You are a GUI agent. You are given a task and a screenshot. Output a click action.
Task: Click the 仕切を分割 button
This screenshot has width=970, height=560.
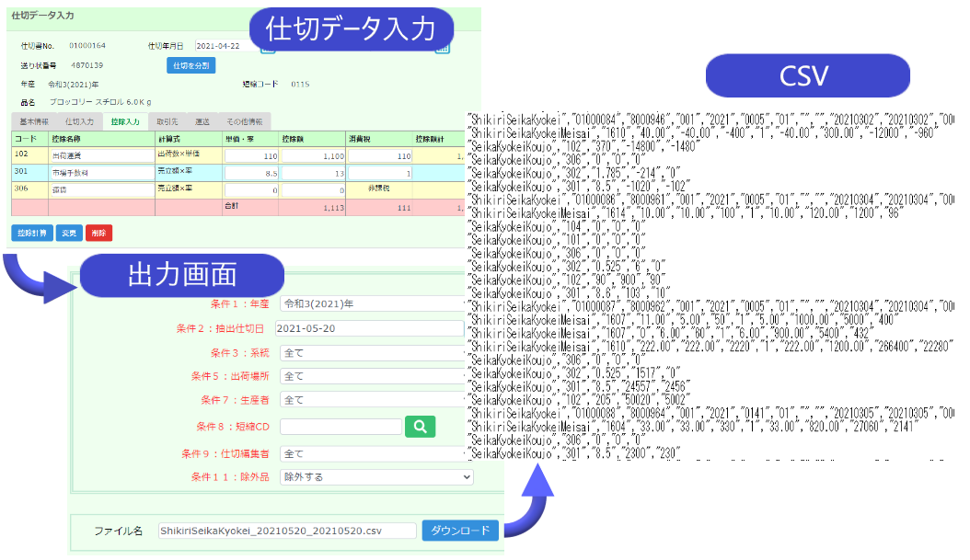click(191, 65)
